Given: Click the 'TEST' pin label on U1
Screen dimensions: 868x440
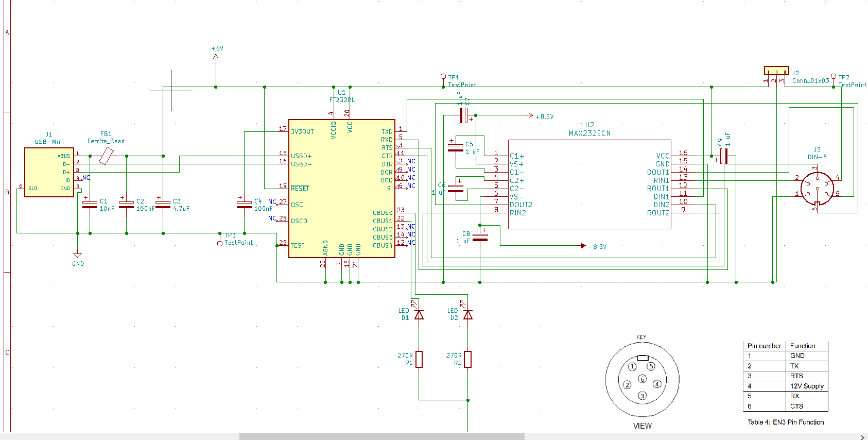Looking at the screenshot, I should [297, 246].
